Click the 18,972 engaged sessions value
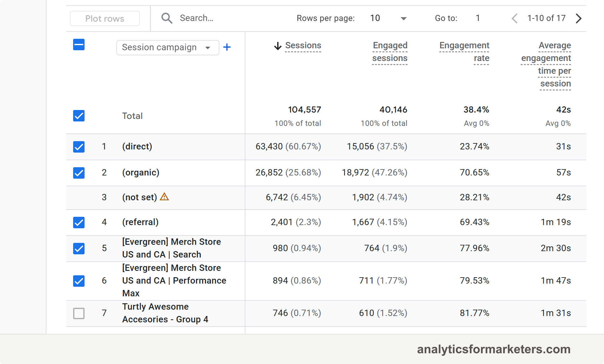Screen dimensions: 604x364 [x=355, y=173]
